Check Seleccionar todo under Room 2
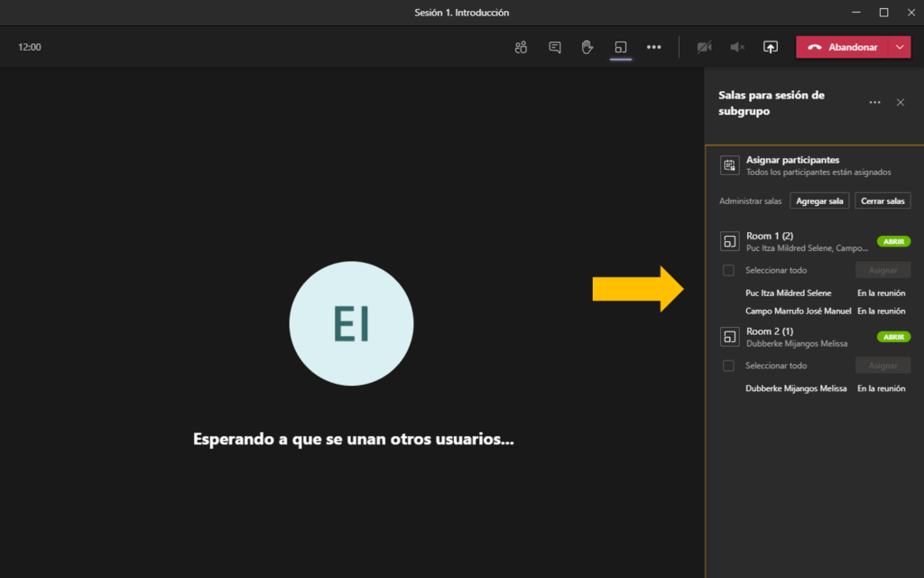 (729, 366)
